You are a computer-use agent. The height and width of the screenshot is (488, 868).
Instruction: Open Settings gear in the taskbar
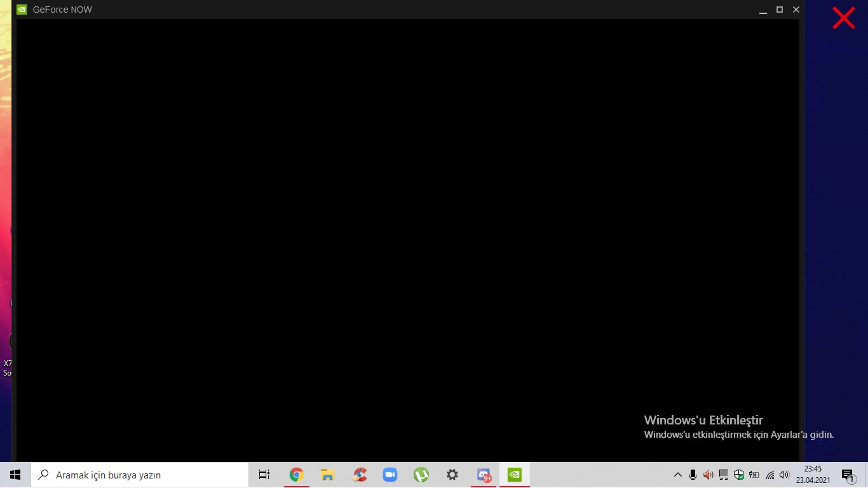452,475
